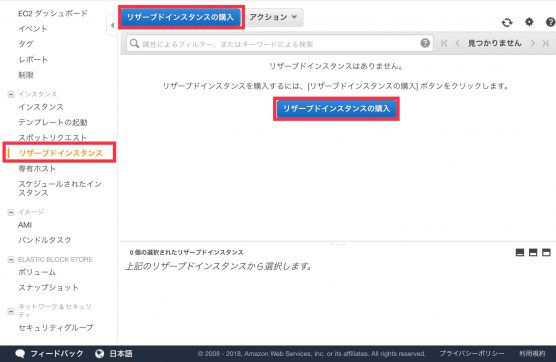Screen dimensions: 556x362
Task: Click top リザーブドインスタンスの購入 button
Action: (x=181, y=17)
